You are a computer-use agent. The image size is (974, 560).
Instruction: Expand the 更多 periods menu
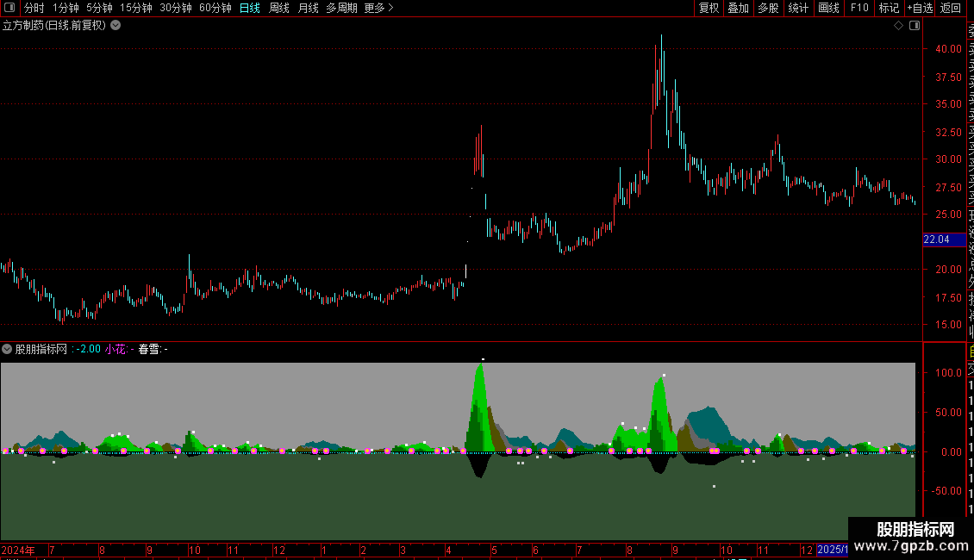tap(379, 8)
